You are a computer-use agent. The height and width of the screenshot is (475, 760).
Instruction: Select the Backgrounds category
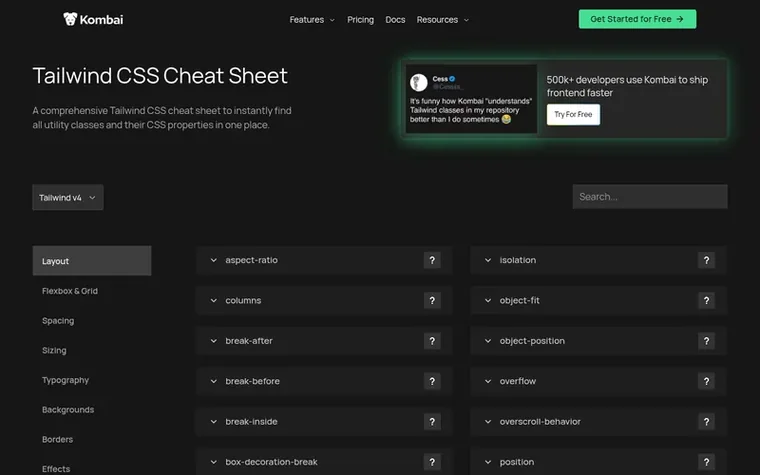tap(68, 410)
